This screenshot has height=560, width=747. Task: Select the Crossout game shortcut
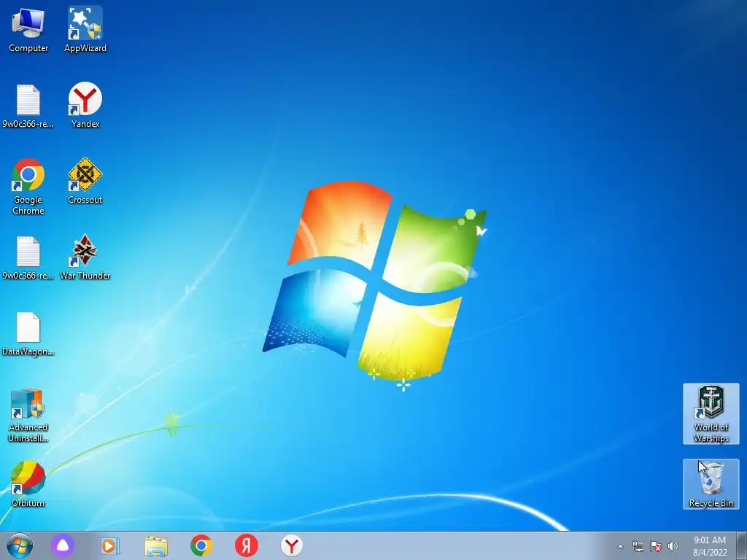[x=85, y=181]
